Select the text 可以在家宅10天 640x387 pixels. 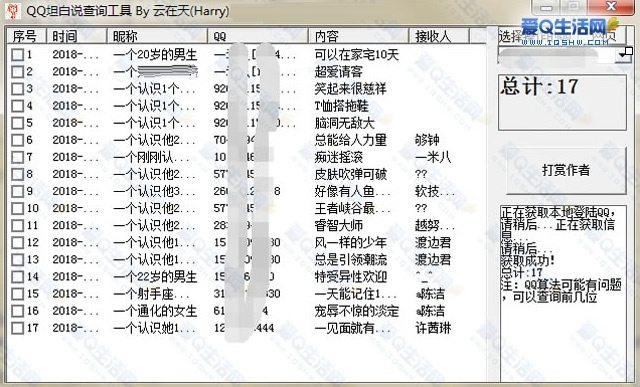(x=356, y=55)
